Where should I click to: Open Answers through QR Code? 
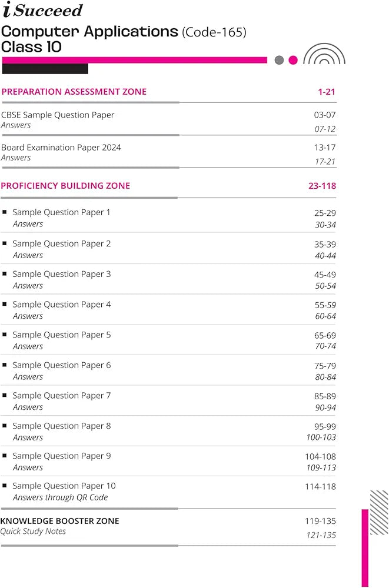pyautogui.click(x=60, y=497)
